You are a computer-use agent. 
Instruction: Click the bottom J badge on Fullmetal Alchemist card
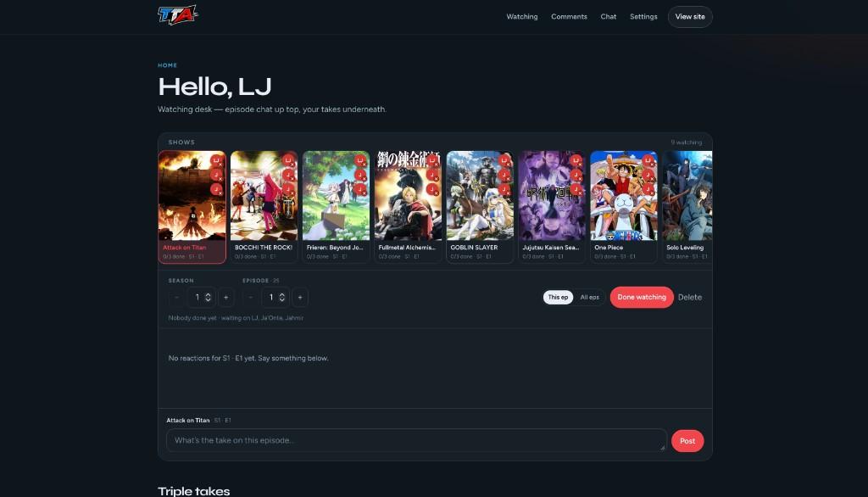(432, 189)
